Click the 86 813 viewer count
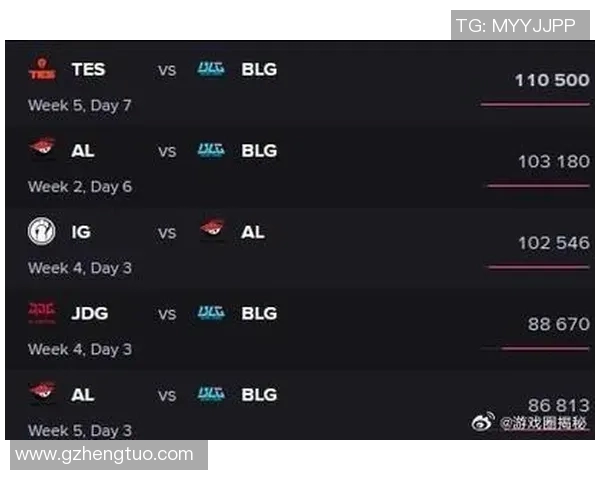The height and width of the screenshot is (480, 600). tap(559, 405)
